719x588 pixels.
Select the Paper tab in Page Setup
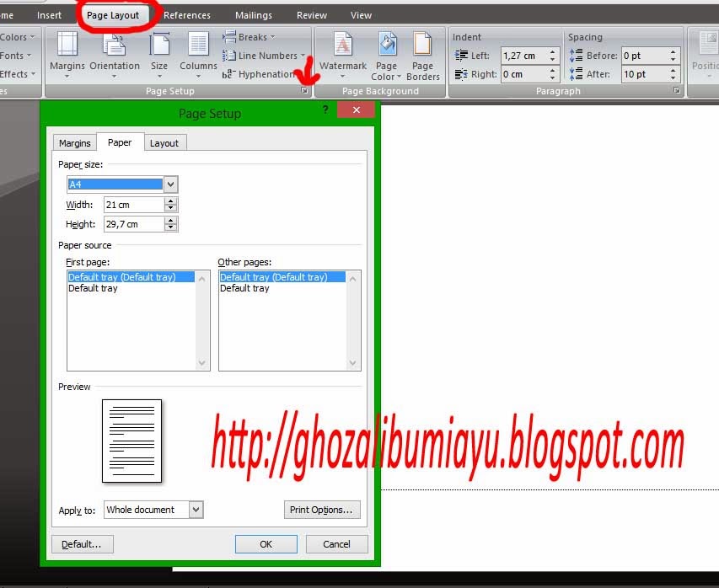(x=121, y=142)
